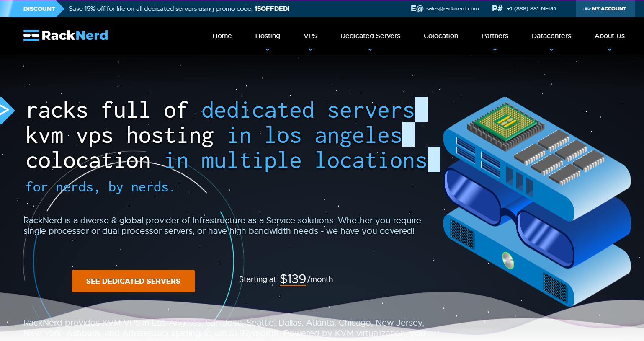Open the Partners menu

pos(495,36)
